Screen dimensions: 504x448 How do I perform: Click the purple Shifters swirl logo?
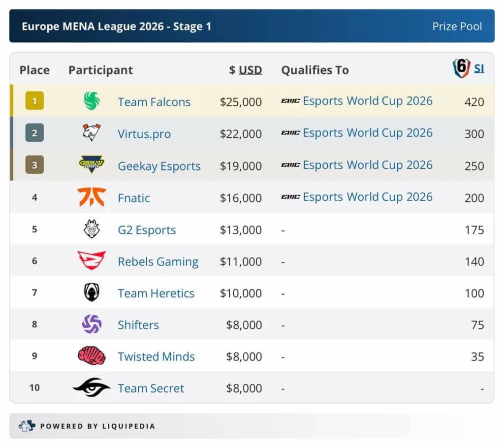click(x=92, y=324)
